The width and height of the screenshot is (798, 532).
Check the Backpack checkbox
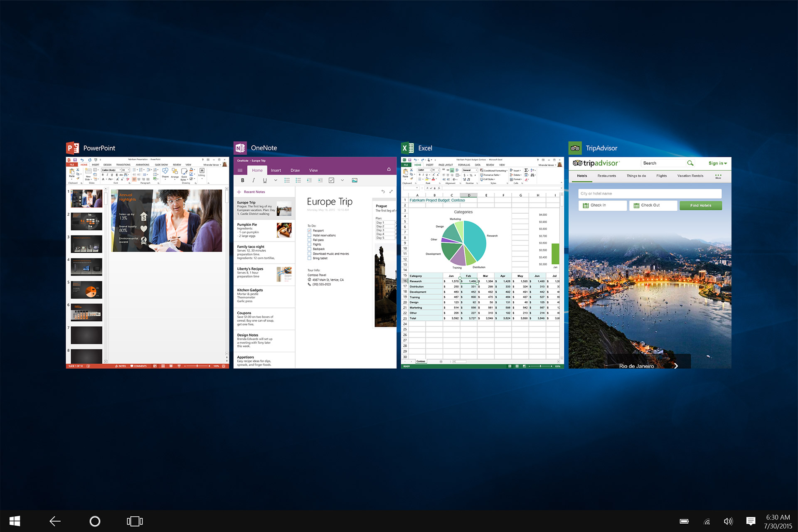pyautogui.click(x=309, y=249)
